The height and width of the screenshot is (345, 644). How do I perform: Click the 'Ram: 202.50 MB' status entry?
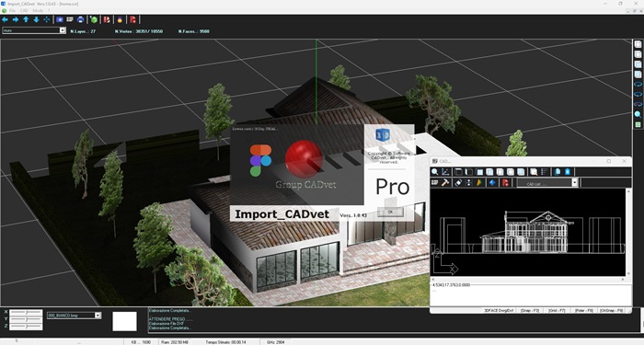click(175, 341)
